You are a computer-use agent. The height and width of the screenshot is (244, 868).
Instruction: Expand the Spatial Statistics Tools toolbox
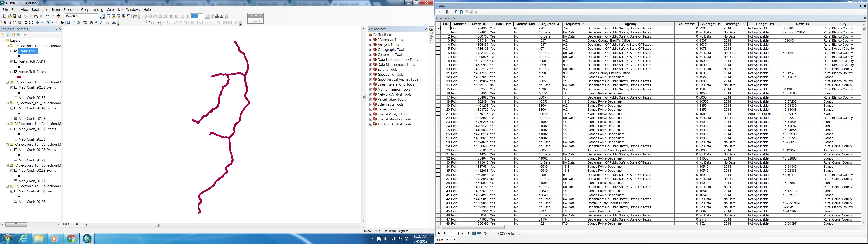click(371, 119)
